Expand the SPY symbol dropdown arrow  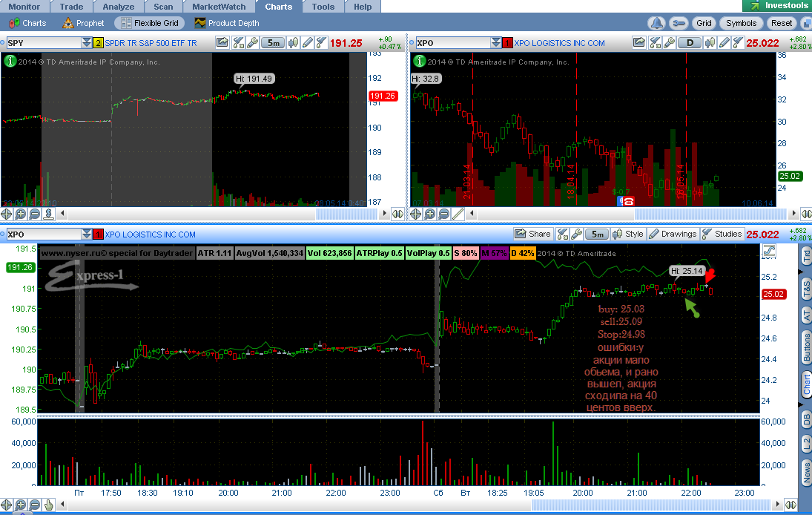coord(86,42)
